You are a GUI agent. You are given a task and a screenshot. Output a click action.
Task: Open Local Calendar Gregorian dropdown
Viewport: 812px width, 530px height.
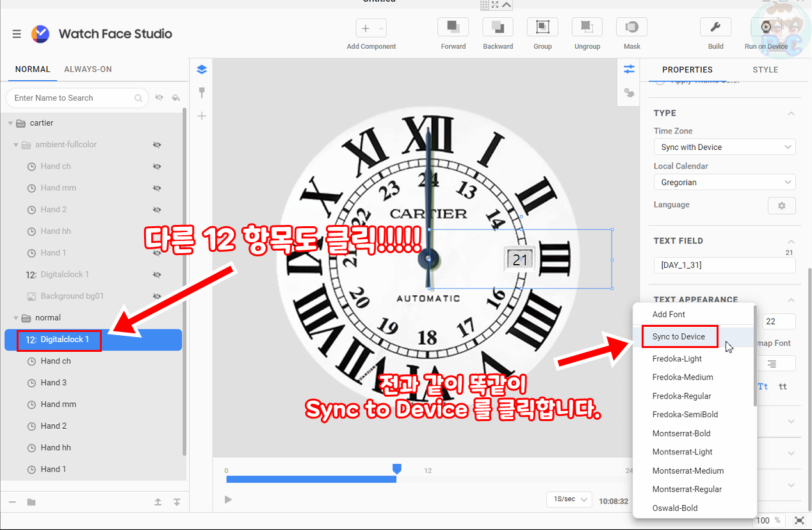point(724,182)
